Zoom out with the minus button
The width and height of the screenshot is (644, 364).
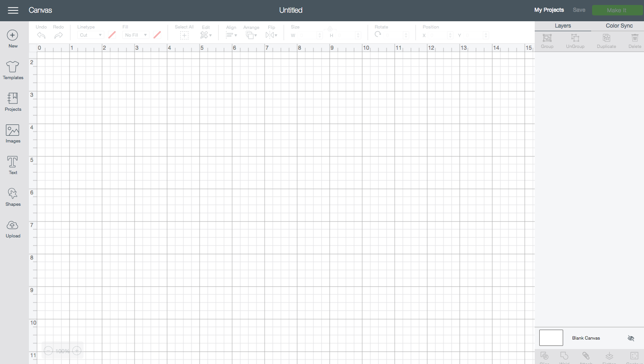(x=48, y=351)
